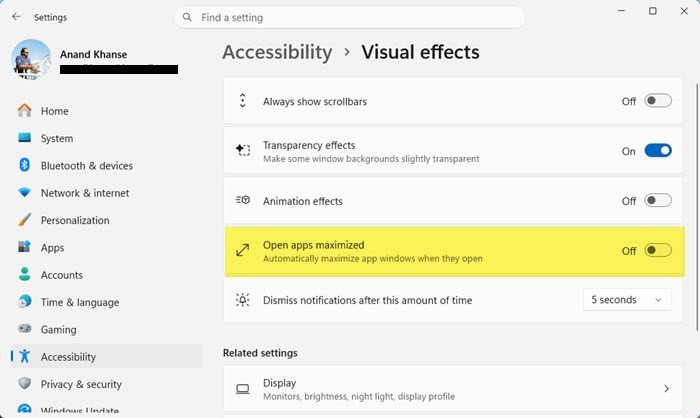Click the Personalization paintbrush icon
This screenshot has height=418, width=700.
tap(25, 220)
